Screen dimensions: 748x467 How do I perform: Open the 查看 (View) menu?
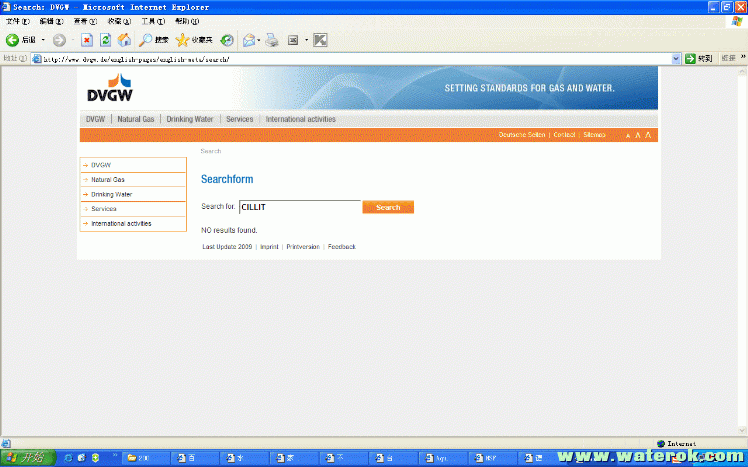pyautogui.click(x=85, y=21)
